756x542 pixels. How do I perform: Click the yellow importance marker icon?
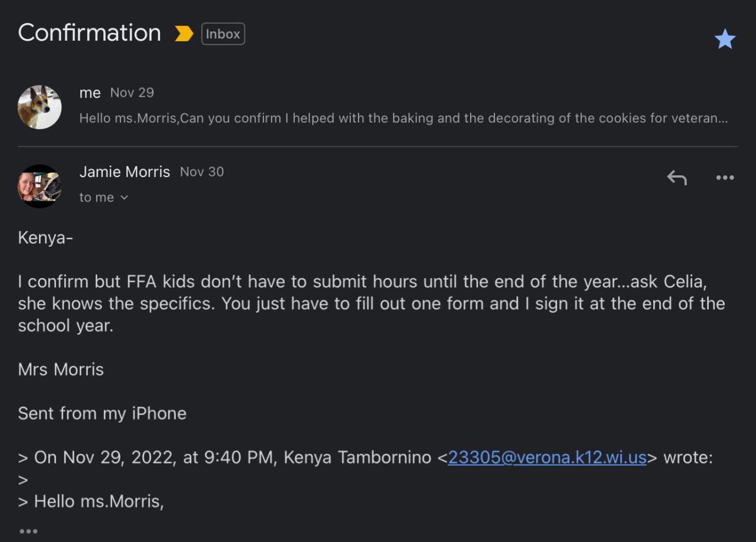184,34
